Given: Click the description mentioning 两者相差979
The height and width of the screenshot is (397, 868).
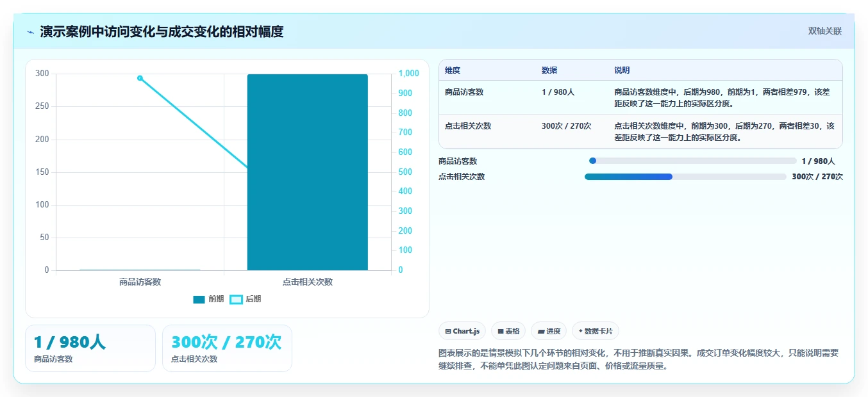Looking at the screenshot, I should pyautogui.click(x=724, y=97).
